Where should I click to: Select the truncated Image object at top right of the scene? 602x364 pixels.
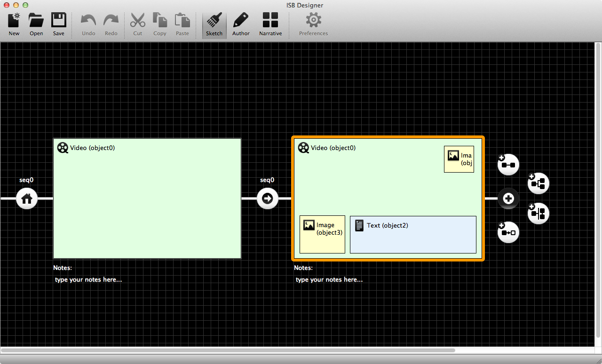tap(459, 159)
